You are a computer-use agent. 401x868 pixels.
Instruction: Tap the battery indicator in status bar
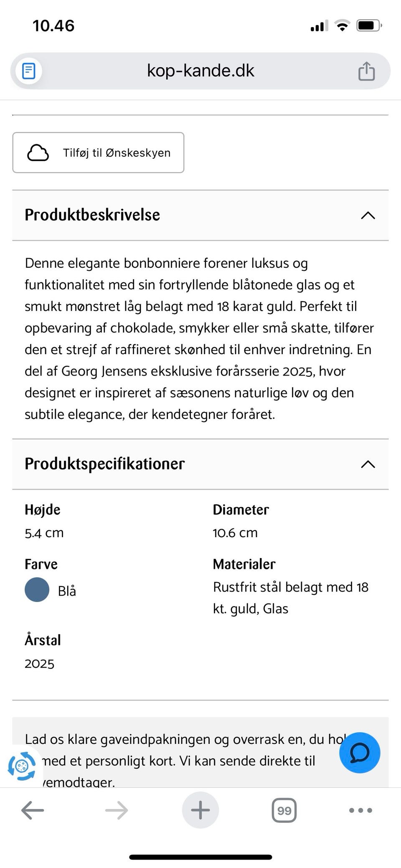(x=368, y=26)
